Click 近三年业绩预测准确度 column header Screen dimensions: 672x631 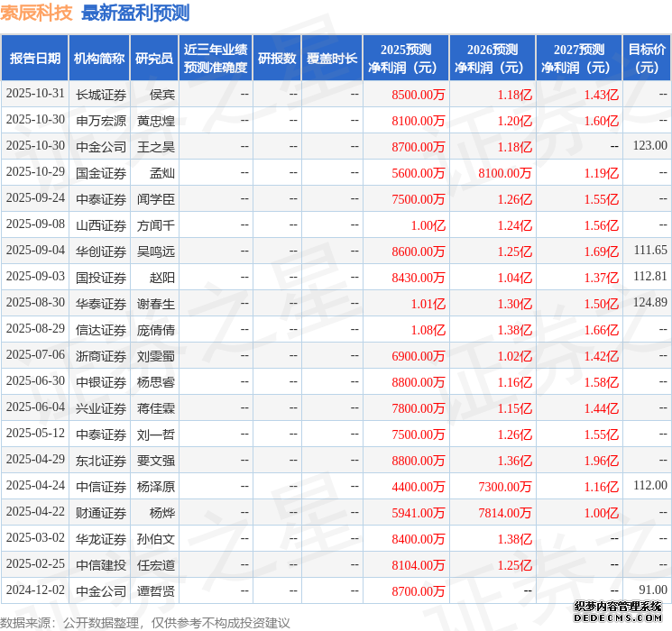pyautogui.click(x=216, y=59)
